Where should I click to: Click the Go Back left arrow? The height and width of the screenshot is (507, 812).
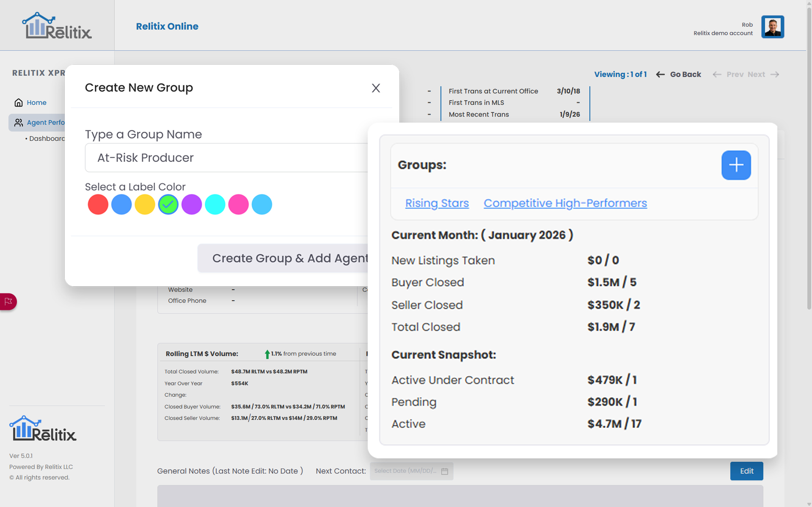point(660,74)
